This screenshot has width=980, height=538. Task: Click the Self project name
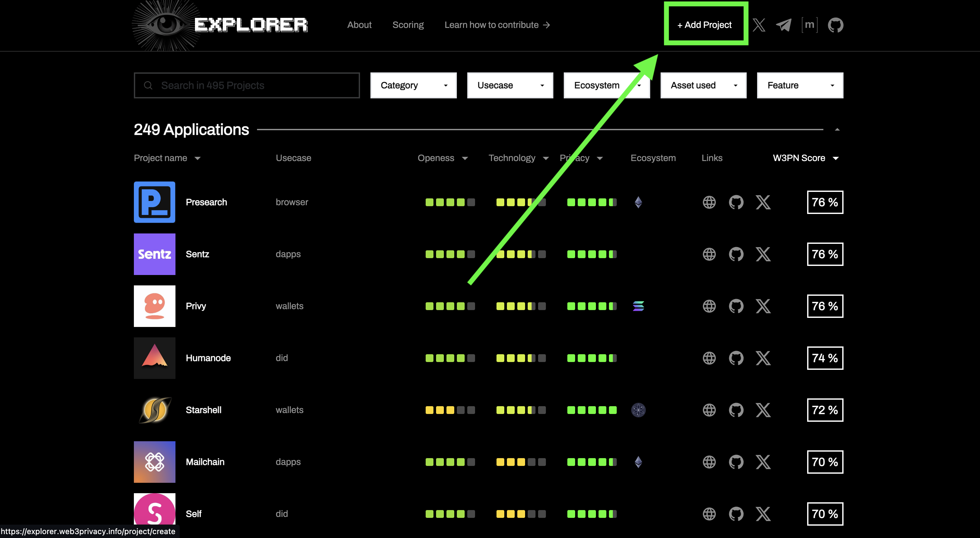(193, 514)
